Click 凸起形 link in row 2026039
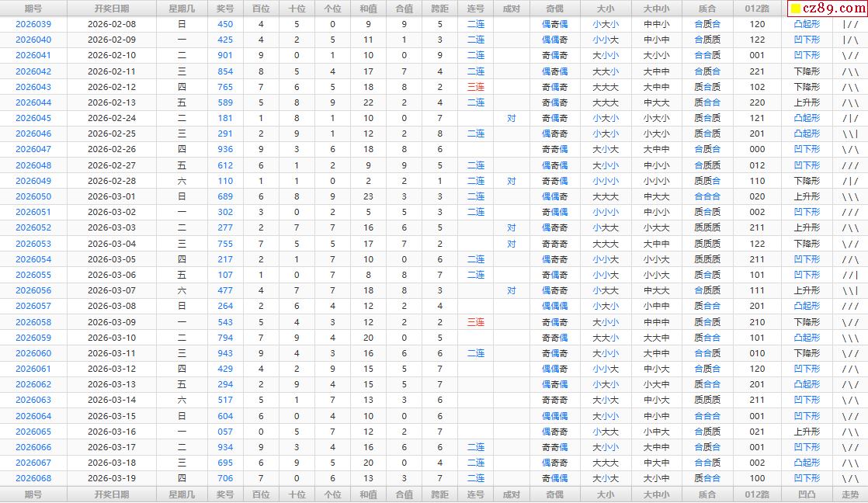 [x=807, y=24]
